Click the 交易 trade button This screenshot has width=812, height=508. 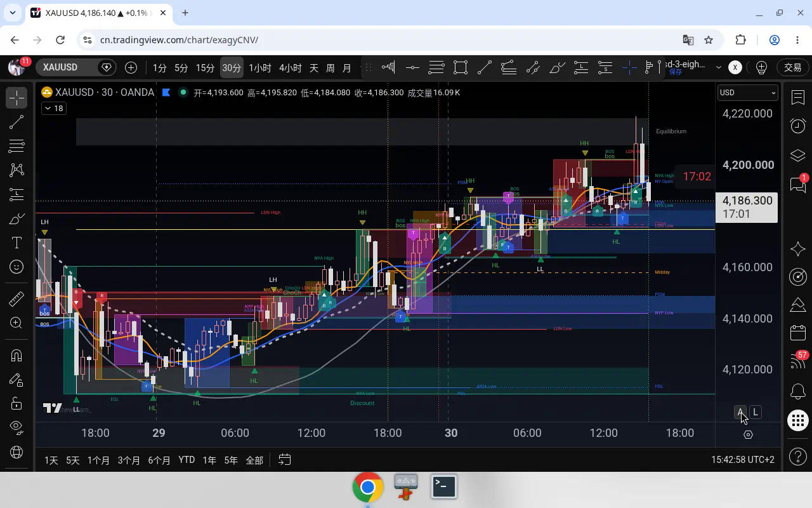793,67
